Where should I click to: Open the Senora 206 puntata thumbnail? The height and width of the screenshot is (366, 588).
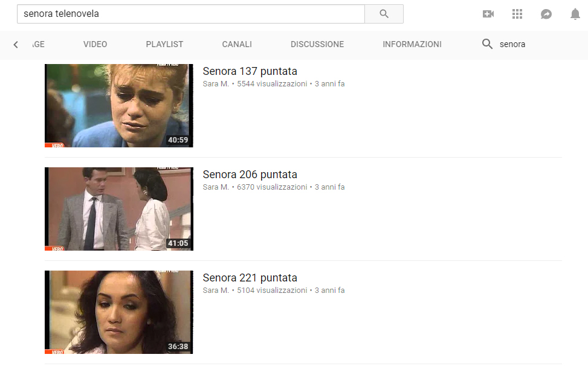point(119,209)
